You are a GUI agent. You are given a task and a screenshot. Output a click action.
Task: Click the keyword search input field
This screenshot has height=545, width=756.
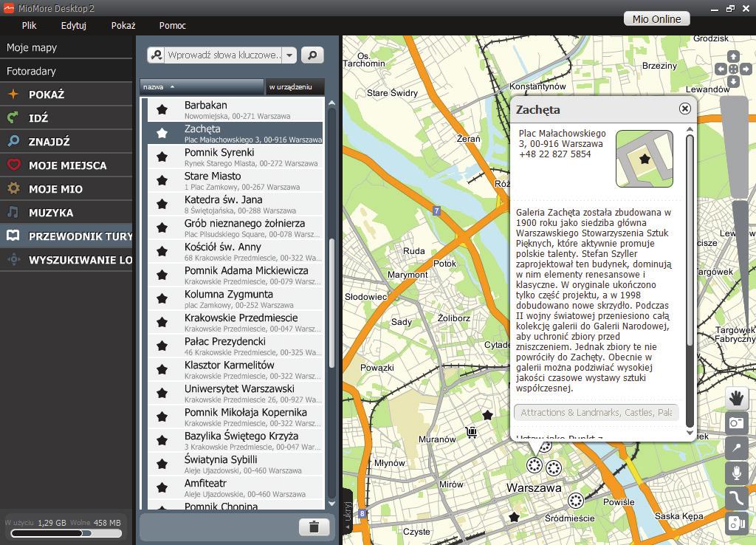pos(224,55)
